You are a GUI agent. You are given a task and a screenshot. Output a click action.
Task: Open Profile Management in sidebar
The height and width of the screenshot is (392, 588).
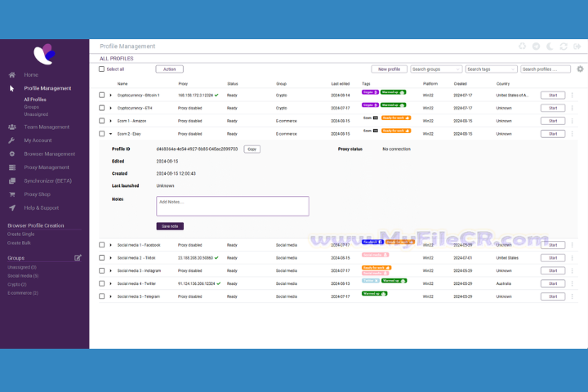click(x=47, y=88)
